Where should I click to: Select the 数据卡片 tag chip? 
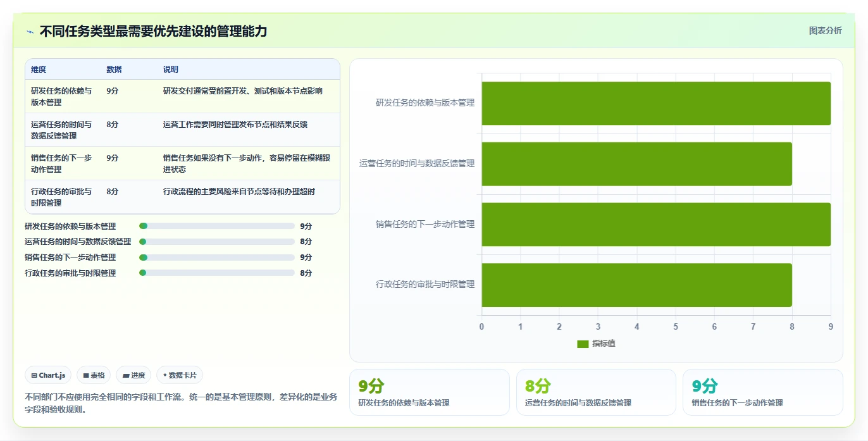tap(180, 375)
